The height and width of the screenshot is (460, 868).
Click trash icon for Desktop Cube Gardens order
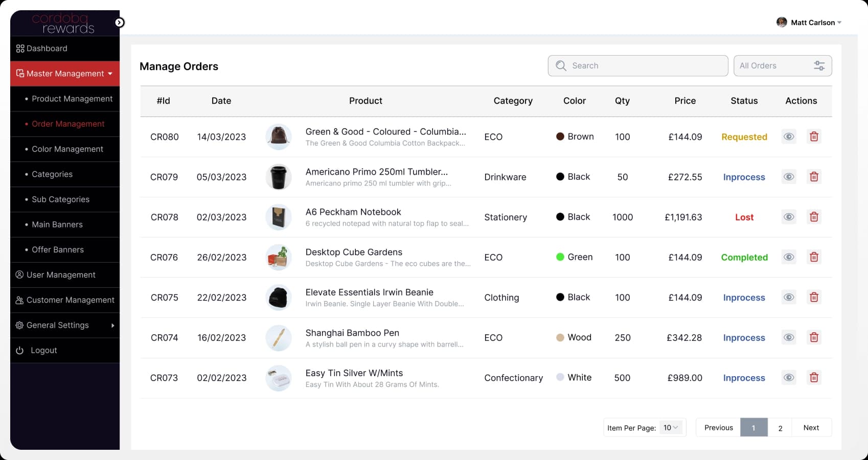pyautogui.click(x=814, y=257)
